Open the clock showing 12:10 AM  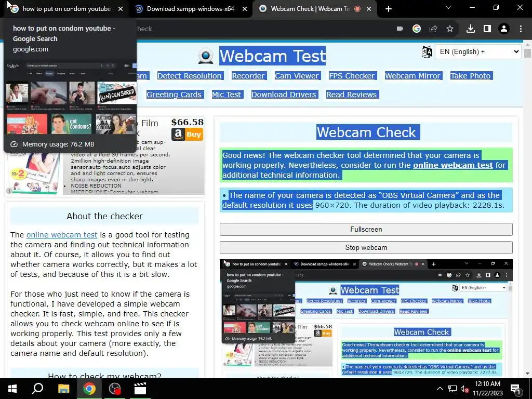pos(487,389)
